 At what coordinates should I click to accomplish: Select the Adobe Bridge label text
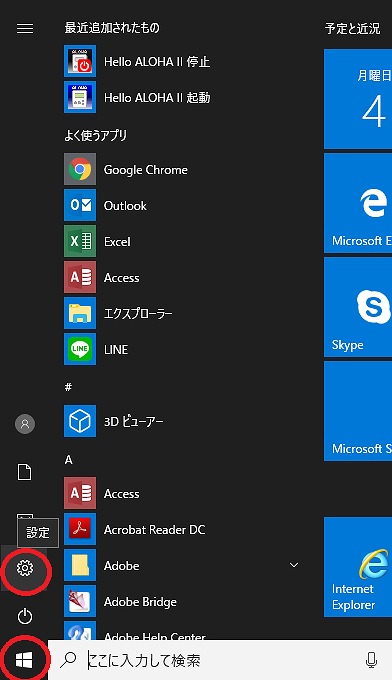140,602
